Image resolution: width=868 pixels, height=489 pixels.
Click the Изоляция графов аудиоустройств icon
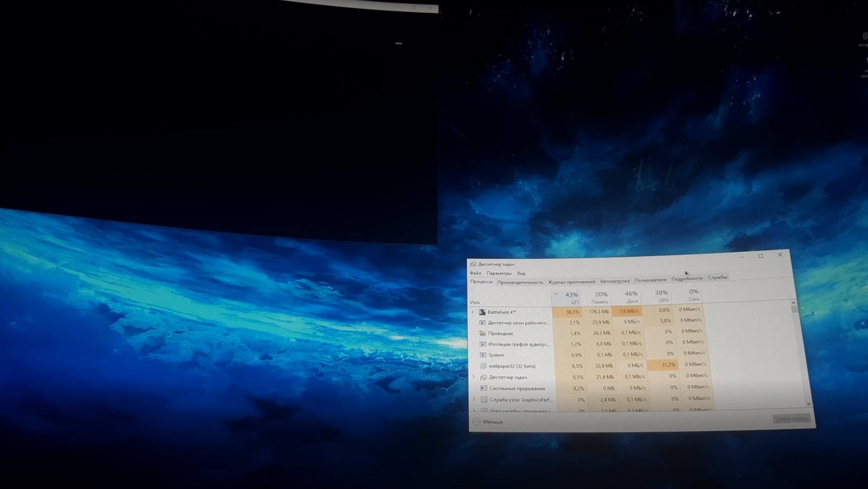[483, 344]
